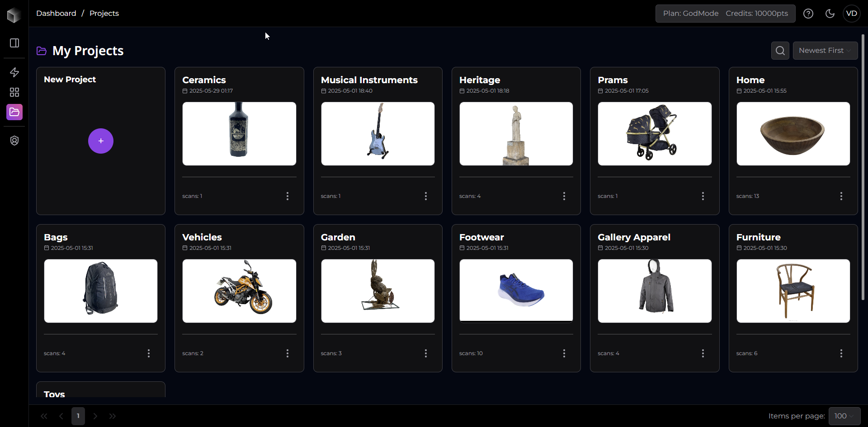Viewport: 868px width, 427px height.
Task: Click the app logo cube icon
Action: (x=14, y=15)
